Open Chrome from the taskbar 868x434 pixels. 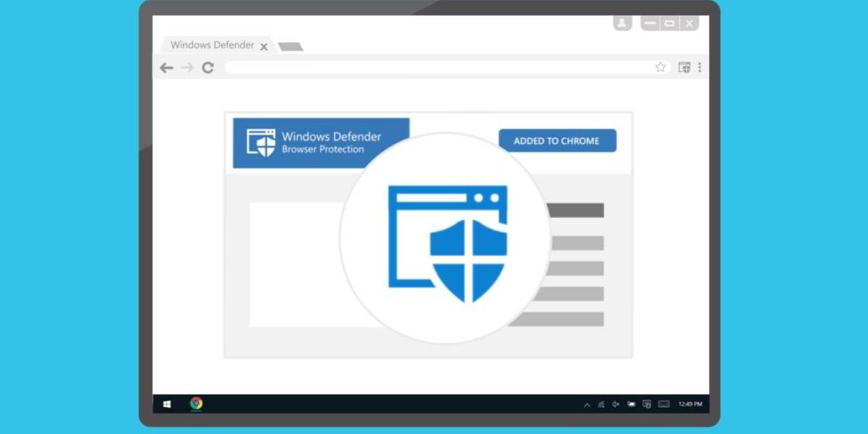pos(196,404)
